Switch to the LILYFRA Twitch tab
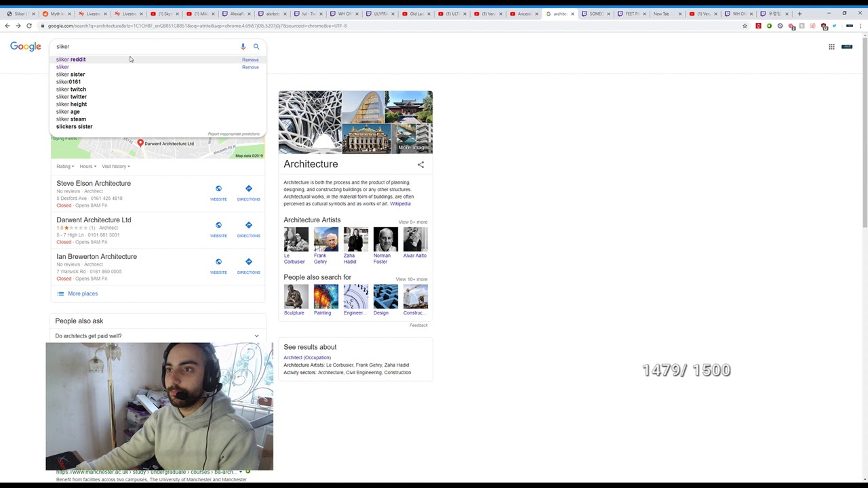This screenshot has width=868, height=488. click(379, 14)
